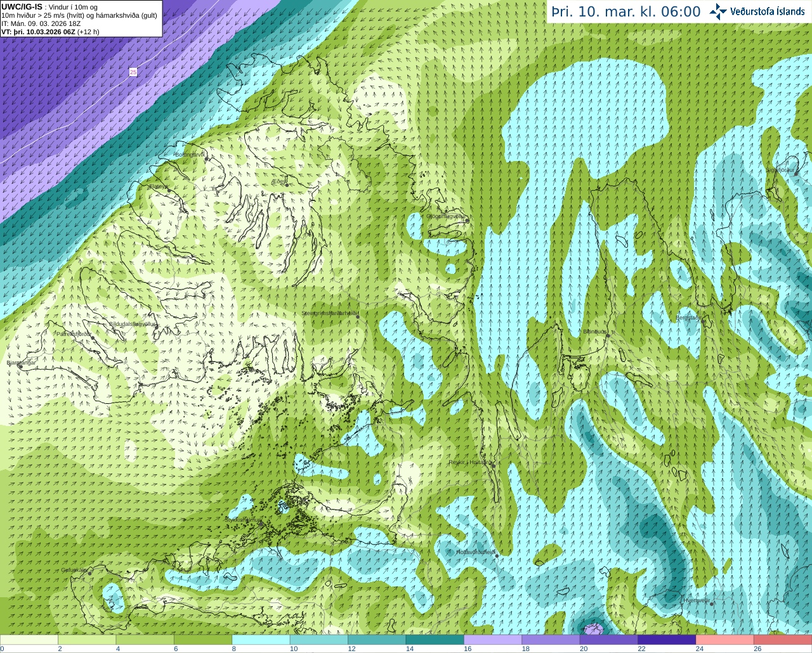812x653 pixels.
Task: Click the Flateyri station marker
Action: [x=169, y=190]
